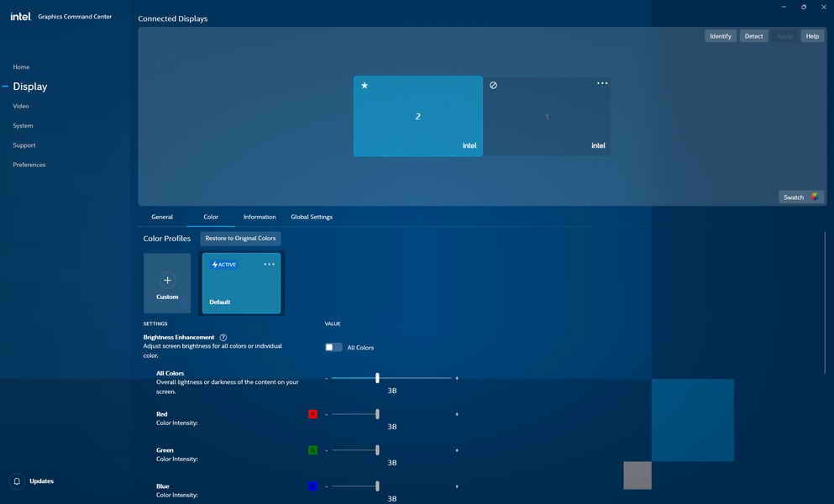Select Display in the sidebar
The image size is (834, 504).
click(29, 87)
